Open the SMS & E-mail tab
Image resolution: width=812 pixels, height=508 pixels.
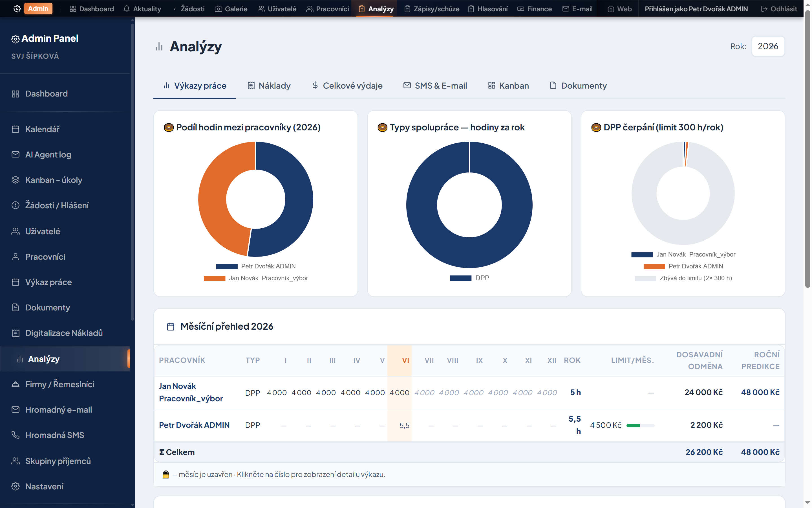pyautogui.click(x=435, y=86)
